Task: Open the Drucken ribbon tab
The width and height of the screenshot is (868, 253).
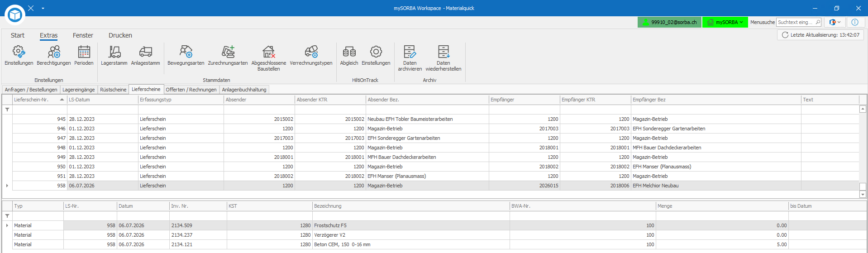Action: [x=120, y=35]
